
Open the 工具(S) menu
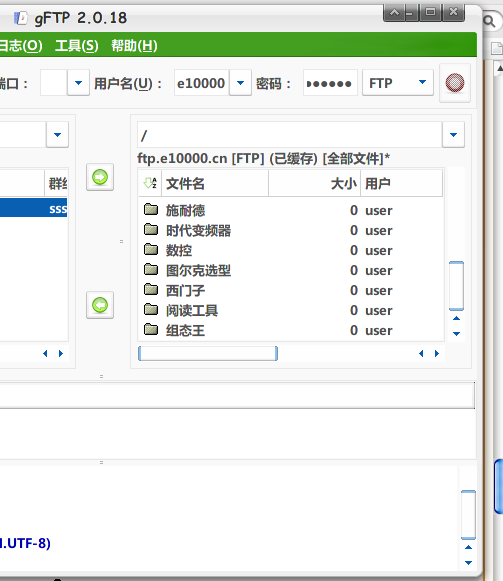(x=77, y=46)
